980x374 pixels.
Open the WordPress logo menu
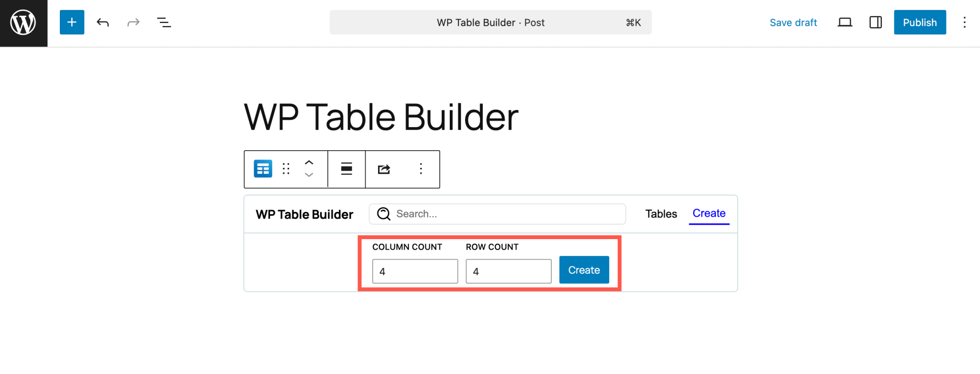(23, 23)
